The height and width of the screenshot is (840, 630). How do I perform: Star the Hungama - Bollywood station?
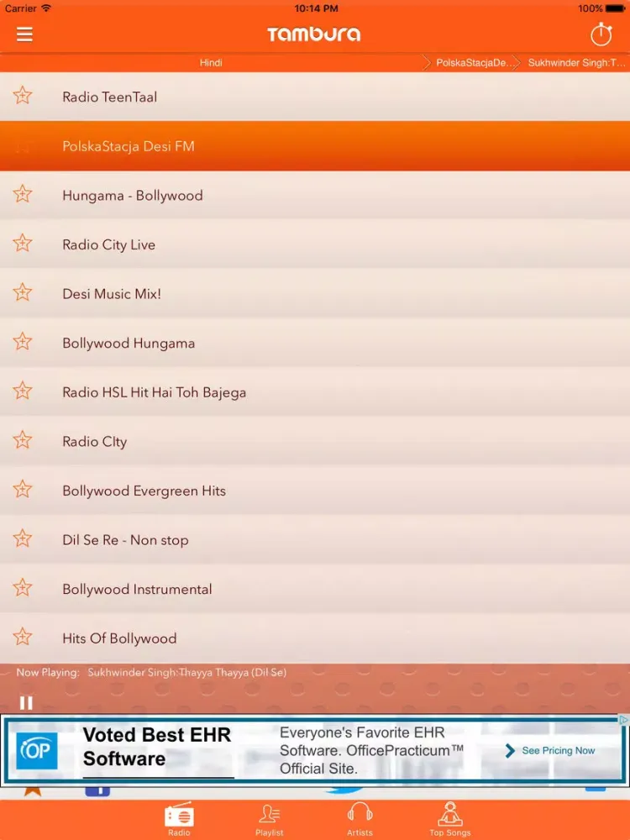[x=23, y=195]
